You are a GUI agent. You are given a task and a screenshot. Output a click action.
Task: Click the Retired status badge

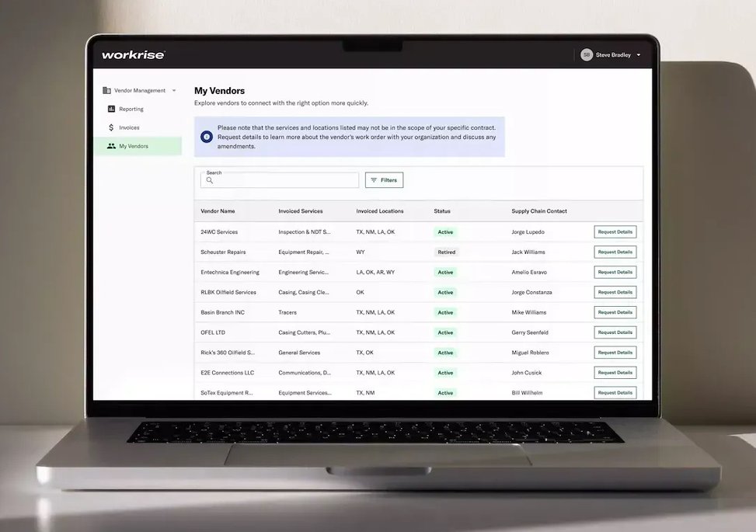click(x=447, y=252)
